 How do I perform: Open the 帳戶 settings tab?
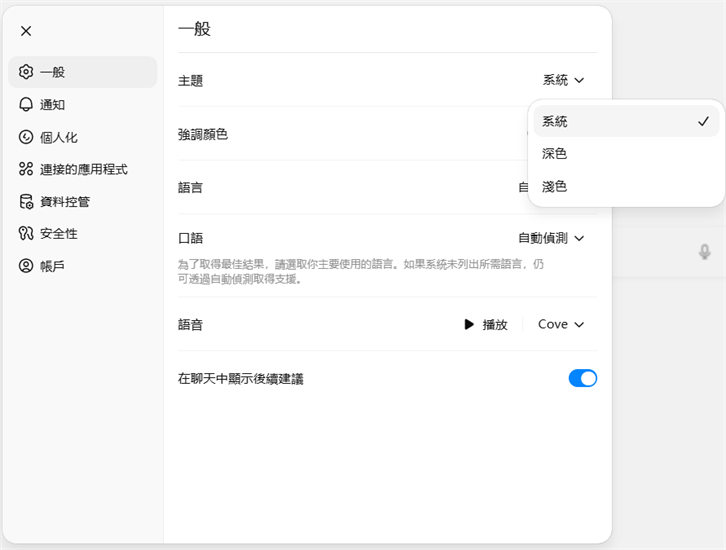[83, 266]
